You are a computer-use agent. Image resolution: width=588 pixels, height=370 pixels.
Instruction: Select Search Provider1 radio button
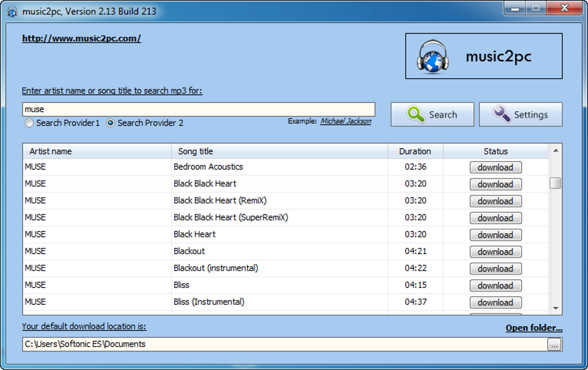tap(29, 123)
